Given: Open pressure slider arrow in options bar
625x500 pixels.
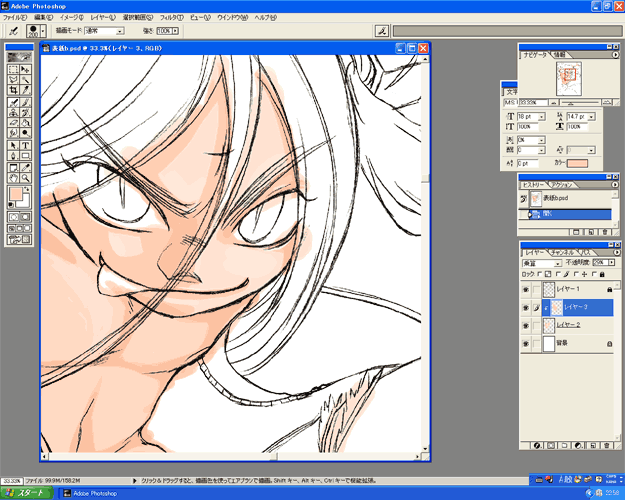Looking at the screenshot, I should (175, 31).
